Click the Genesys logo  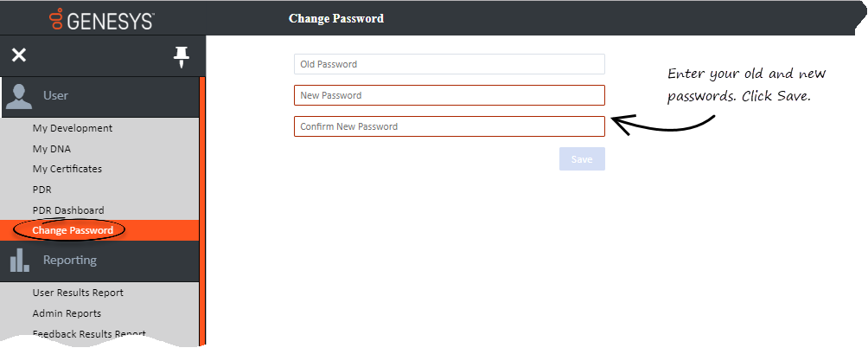coord(102,18)
